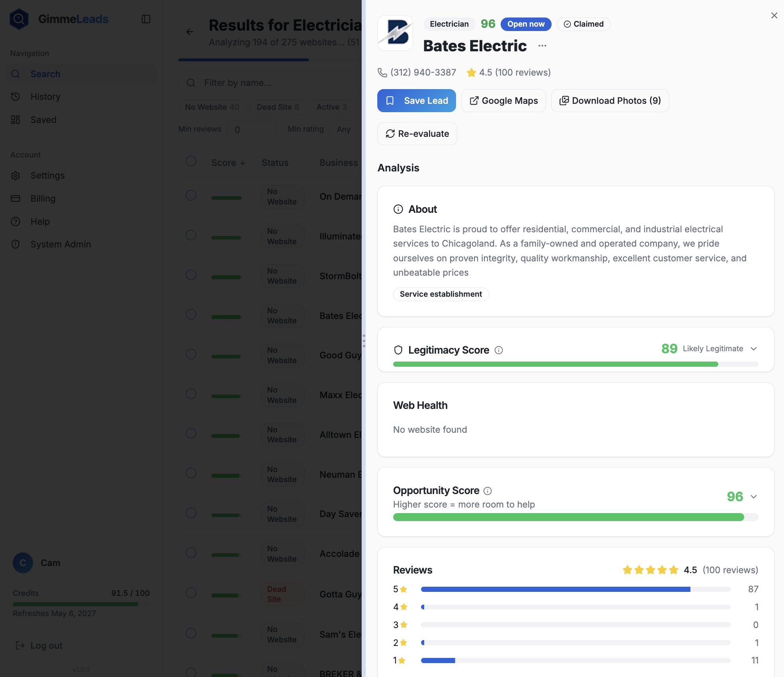Go to Settings
784x677 pixels.
(82, 175)
